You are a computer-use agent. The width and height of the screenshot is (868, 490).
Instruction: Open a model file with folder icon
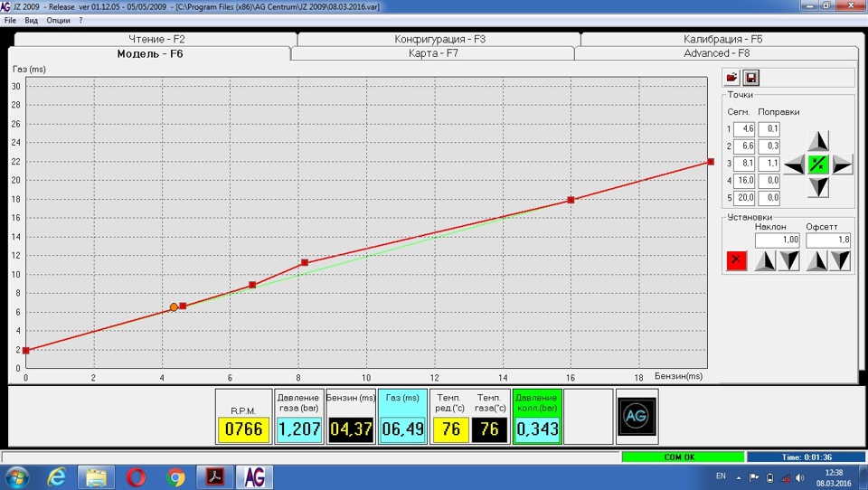click(731, 78)
